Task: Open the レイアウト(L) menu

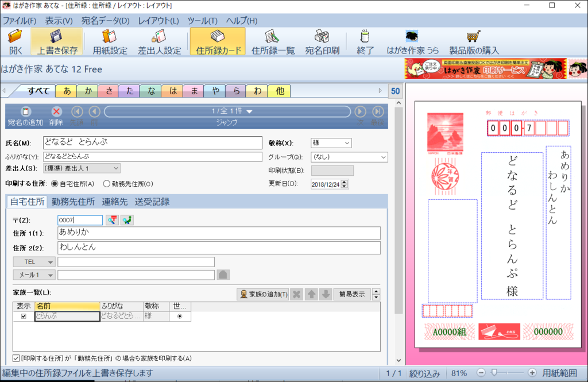Action: pos(158,21)
